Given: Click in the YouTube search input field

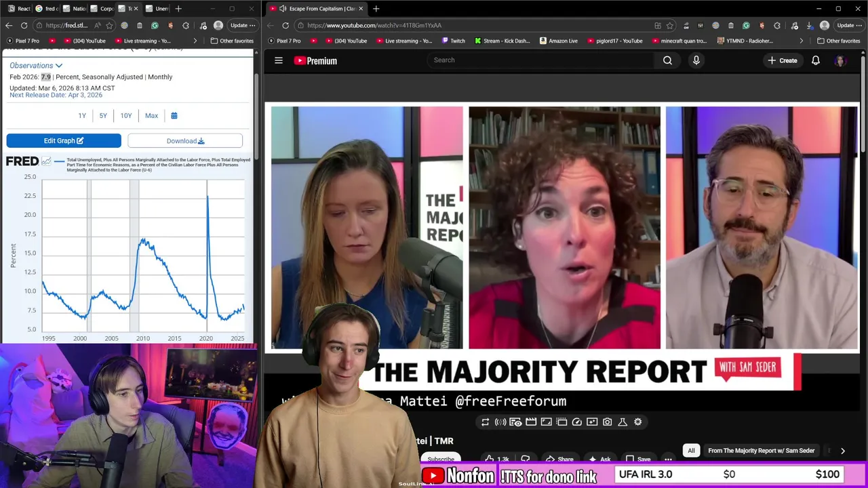Looking at the screenshot, I should coord(541,60).
